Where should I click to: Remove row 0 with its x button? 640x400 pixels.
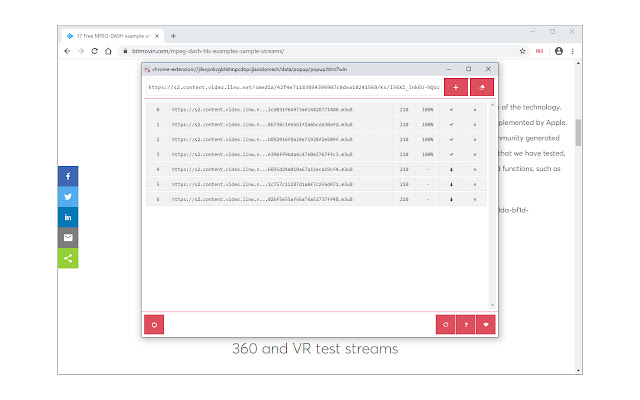474,109
